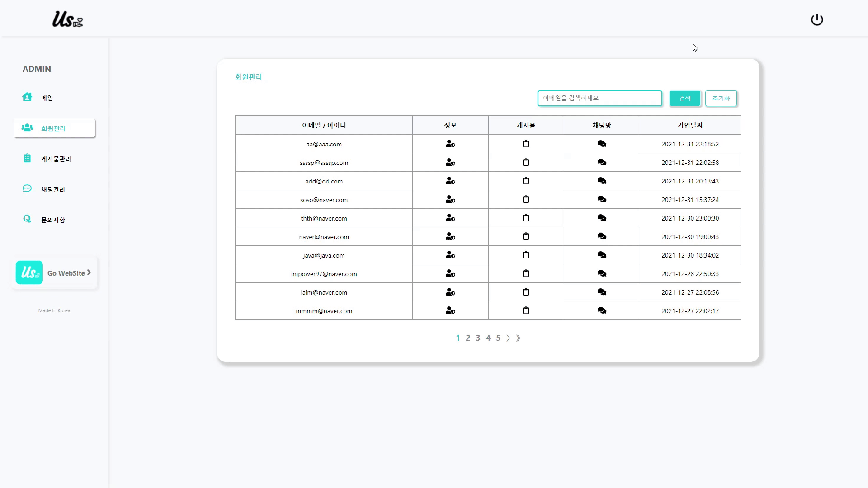Open chat rooms icon for mmmm@naver.com
This screenshot has height=488, width=868.
click(602, 310)
